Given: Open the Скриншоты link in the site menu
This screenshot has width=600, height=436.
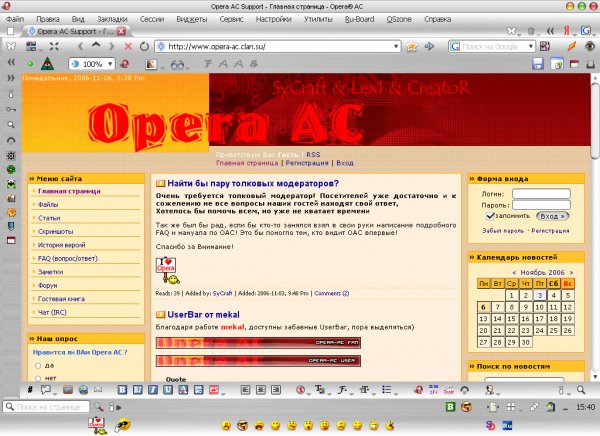Looking at the screenshot, I should 55,232.
